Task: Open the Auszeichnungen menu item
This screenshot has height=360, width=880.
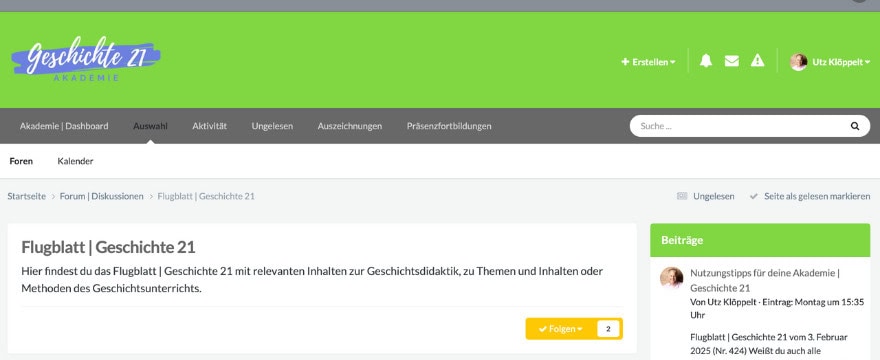Action: click(350, 126)
